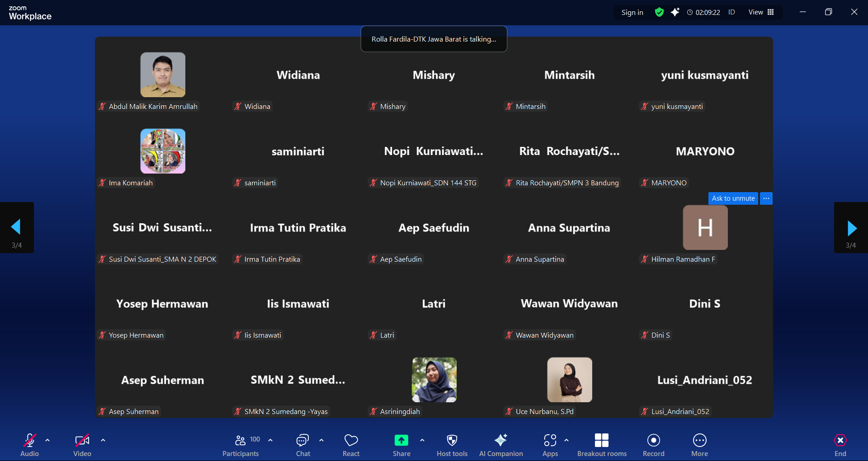Select the Yosep Hermawan participant tile
868x461 pixels.
click(x=163, y=304)
